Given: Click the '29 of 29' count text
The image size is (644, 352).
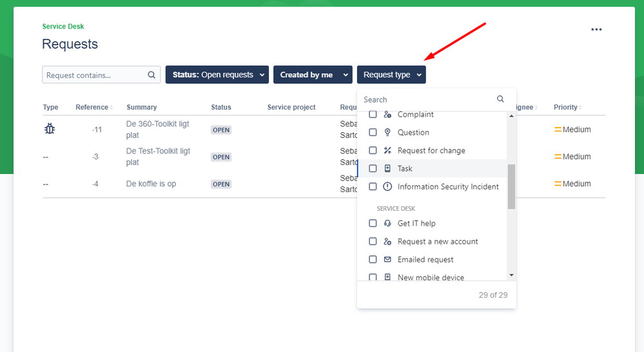Looking at the screenshot, I should [493, 295].
